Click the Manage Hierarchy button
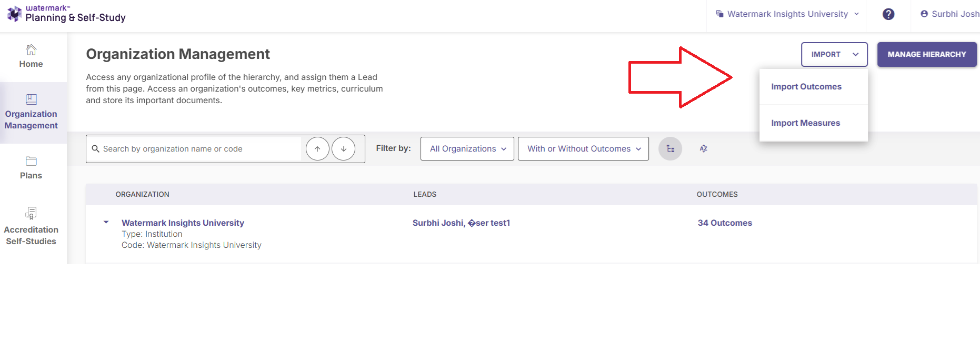 pyautogui.click(x=926, y=54)
